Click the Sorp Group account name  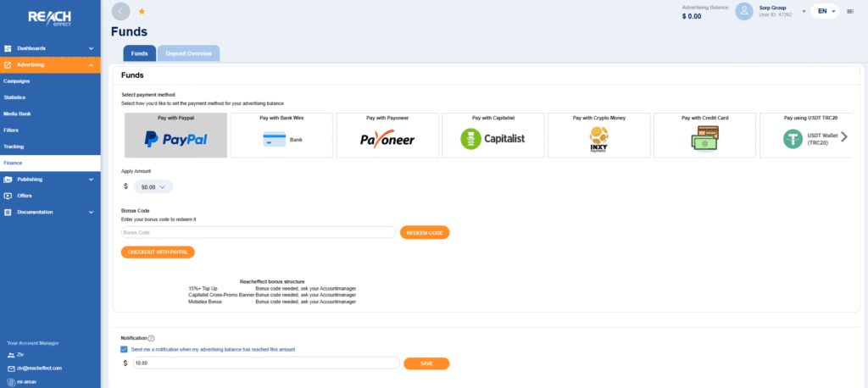pyautogui.click(x=772, y=8)
